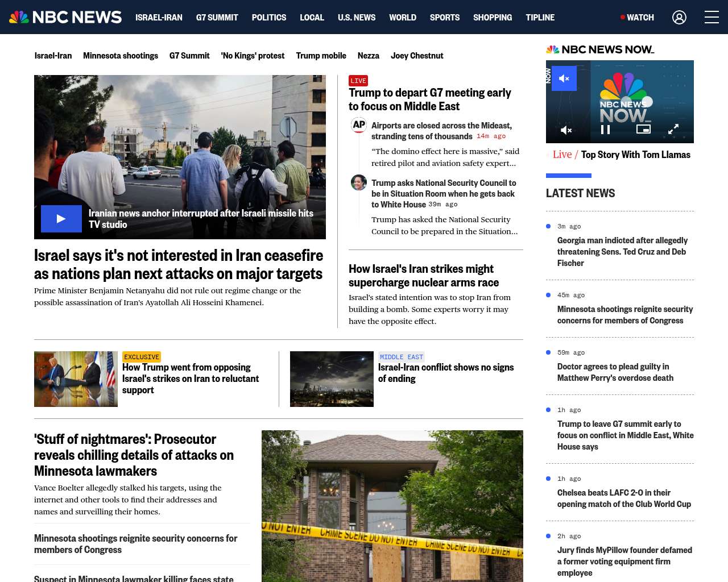Click the reporter avatar beside Trump Security Council story

click(359, 182)
